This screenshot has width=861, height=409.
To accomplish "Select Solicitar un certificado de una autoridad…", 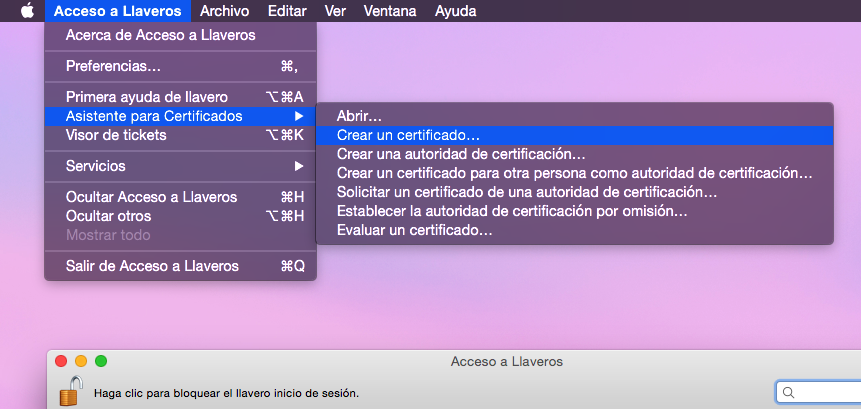I will (575, 193).
